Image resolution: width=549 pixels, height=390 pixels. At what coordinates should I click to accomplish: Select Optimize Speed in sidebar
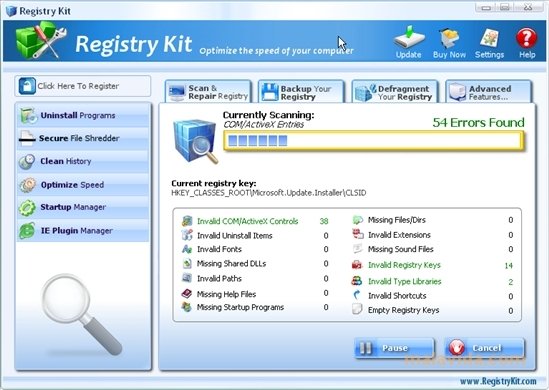pyautogui.click(x=83, y=185)
